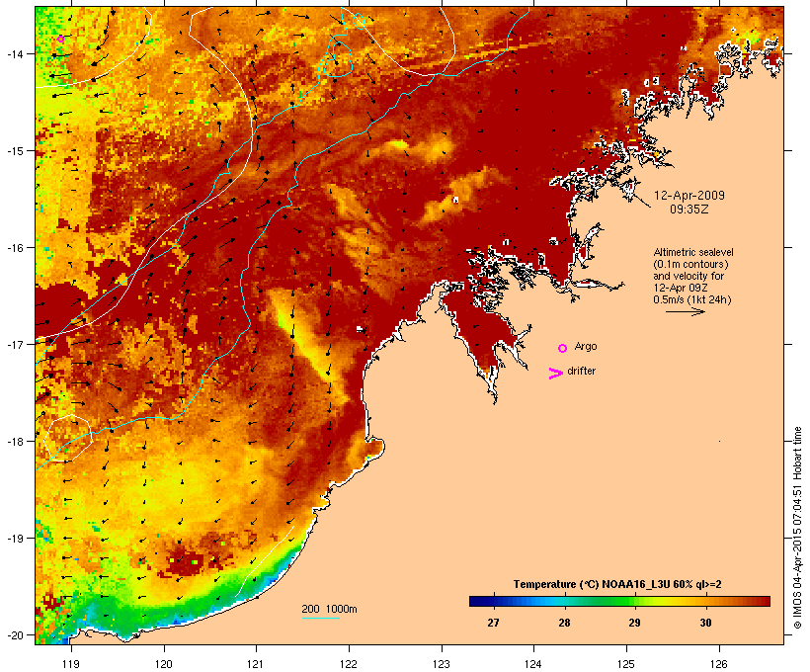Click the colorbar value 28

click(x=564, y=623)
